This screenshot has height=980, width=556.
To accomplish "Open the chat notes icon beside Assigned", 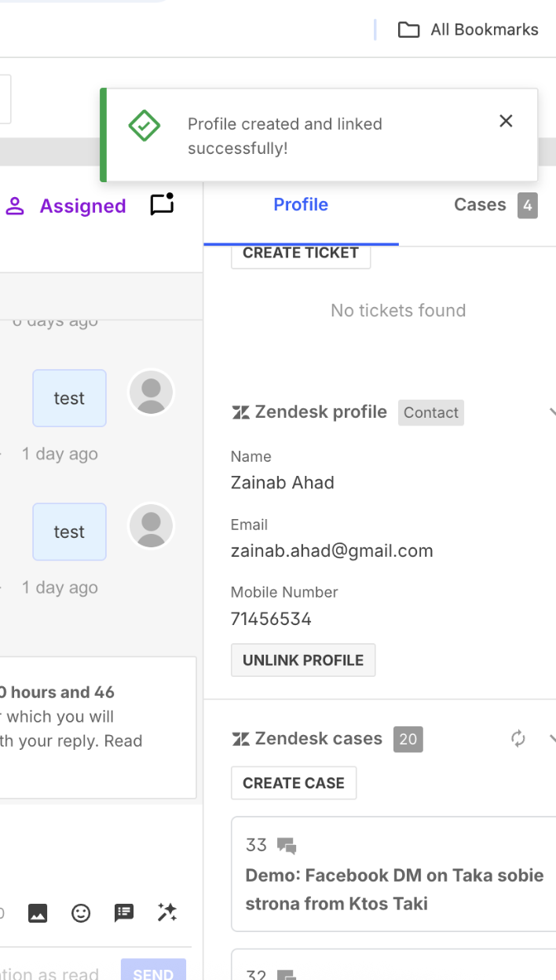I will click(162, 204).
